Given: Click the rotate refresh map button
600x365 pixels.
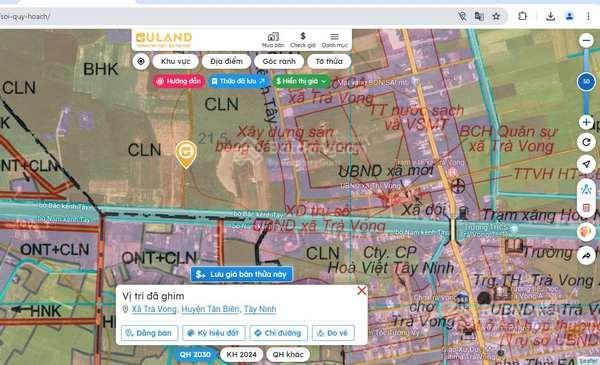Looking at the screenshot, I should [586, 142].
